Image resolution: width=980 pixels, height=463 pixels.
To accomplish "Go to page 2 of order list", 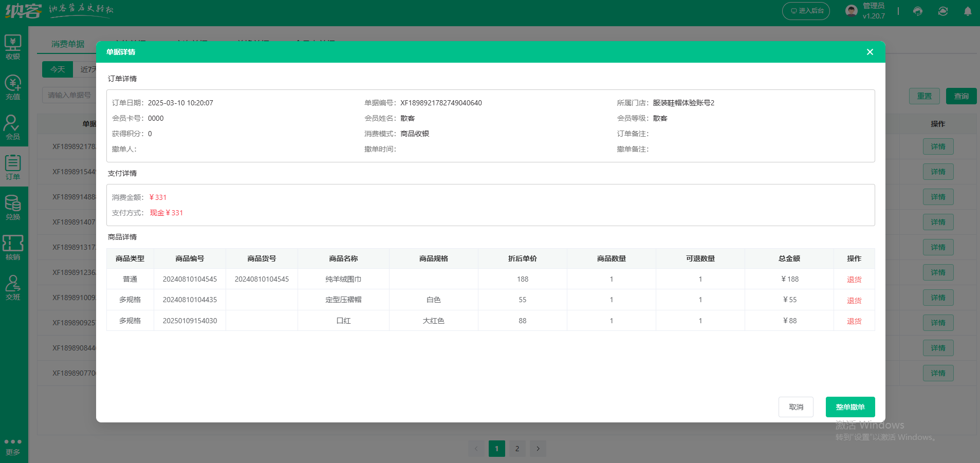I will (517, 448).
